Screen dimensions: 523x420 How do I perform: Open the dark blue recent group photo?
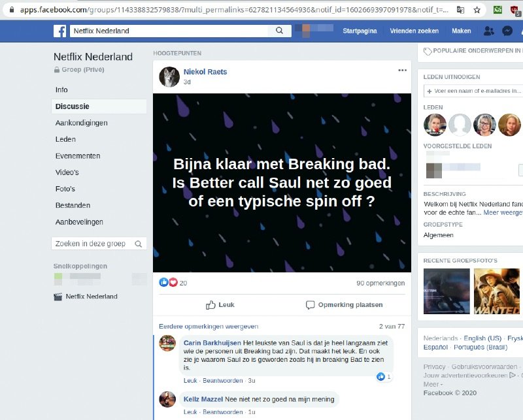(x=447, y=291)
